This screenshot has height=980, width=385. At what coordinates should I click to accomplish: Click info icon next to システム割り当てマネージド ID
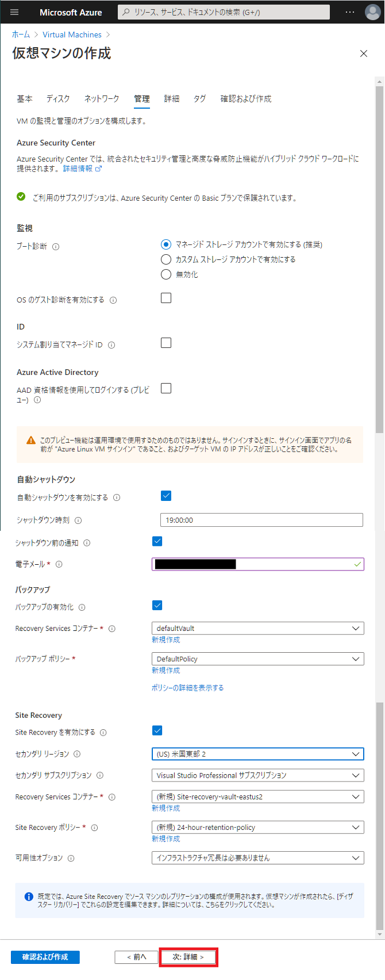click(111, 345)
